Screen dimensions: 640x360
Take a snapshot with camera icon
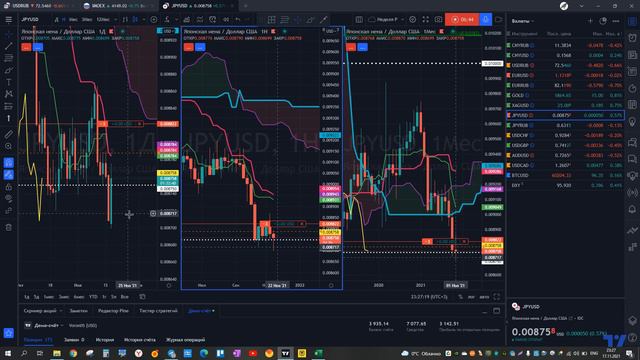point(438,19)
